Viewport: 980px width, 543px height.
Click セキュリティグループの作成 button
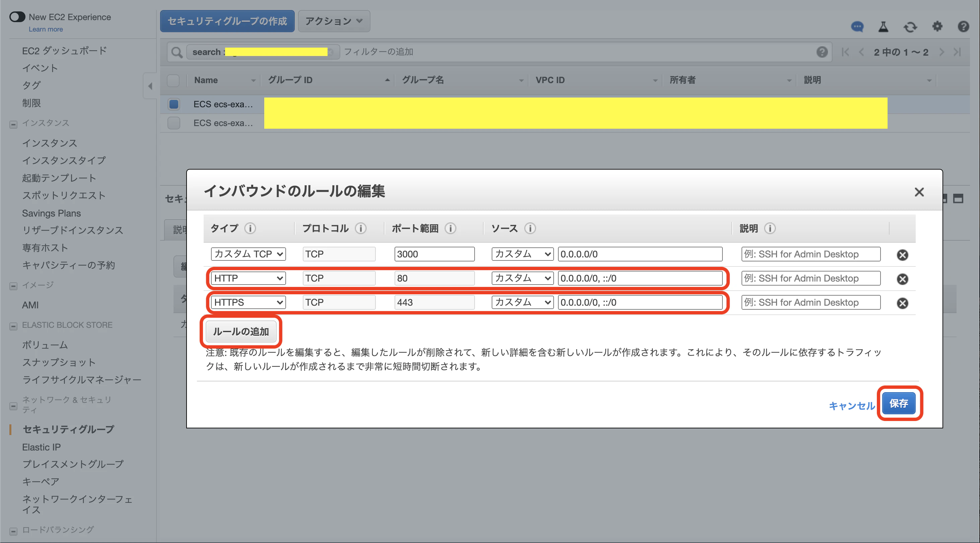point(227,21)
